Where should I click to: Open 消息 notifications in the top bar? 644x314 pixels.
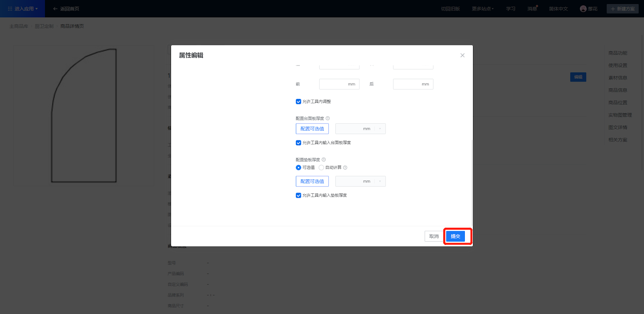tap(533, 9)
